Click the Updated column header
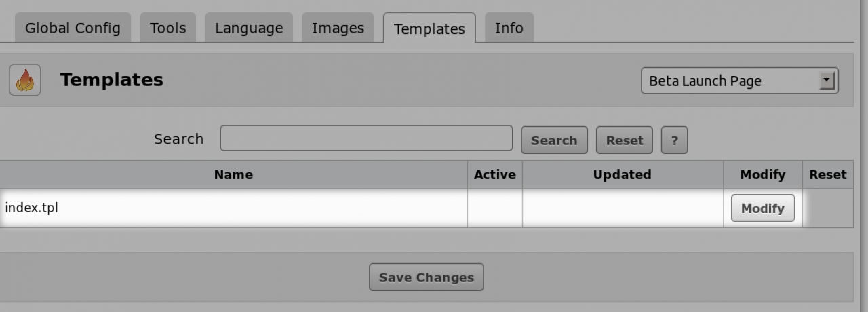 [x=622, y=174]
